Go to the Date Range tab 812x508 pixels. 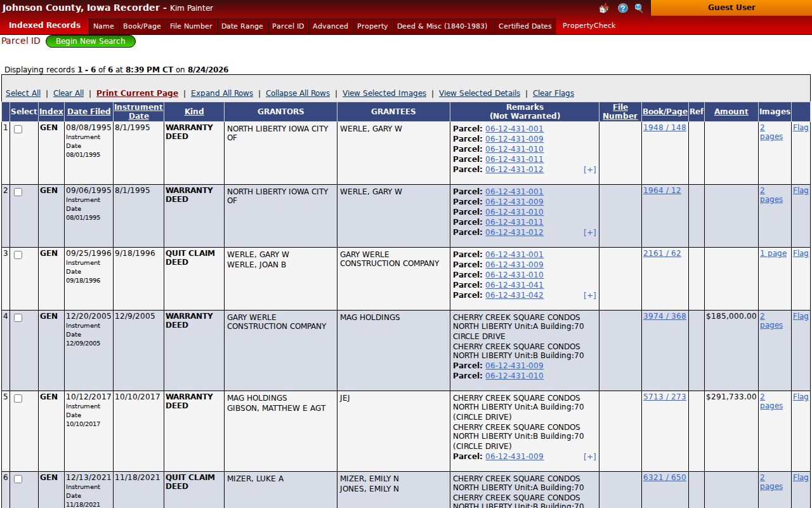coord(242,26)
